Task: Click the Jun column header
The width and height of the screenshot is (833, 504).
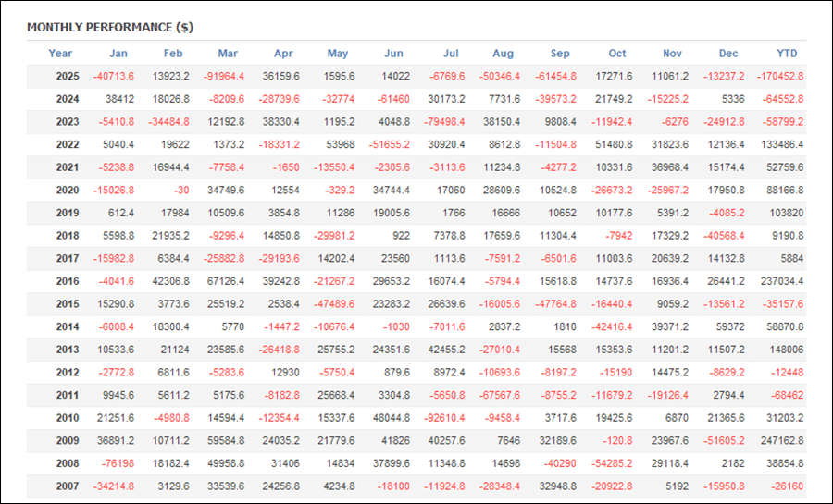Action: [393, 54]
